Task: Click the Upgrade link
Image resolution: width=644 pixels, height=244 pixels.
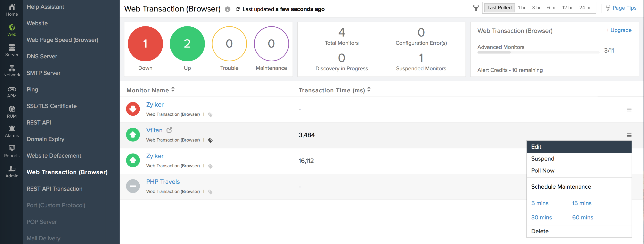Action: click(x=619, y=30)
